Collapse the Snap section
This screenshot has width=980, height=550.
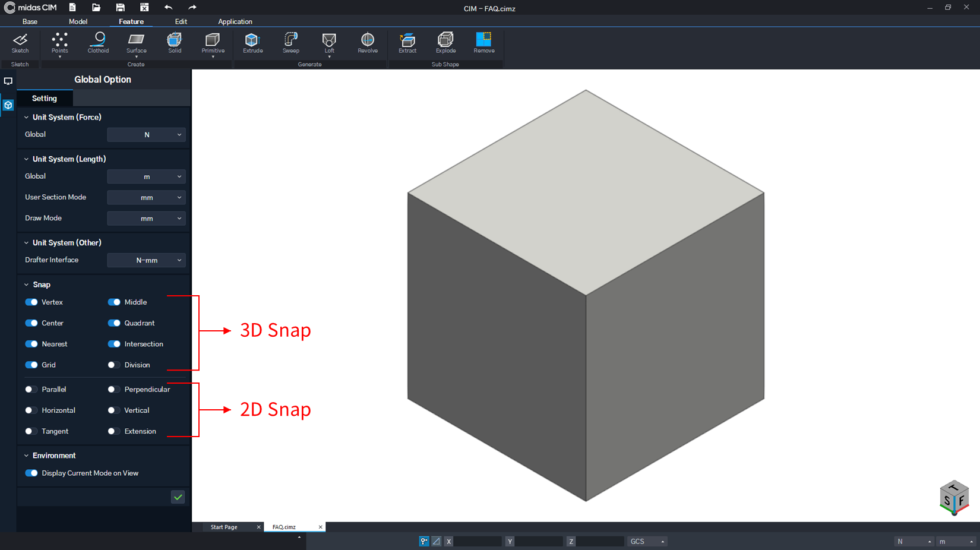click(26, 285)
